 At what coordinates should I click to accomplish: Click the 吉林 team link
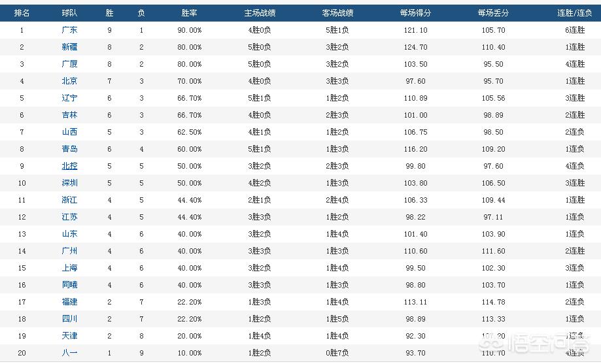click(x=70, y=115)
